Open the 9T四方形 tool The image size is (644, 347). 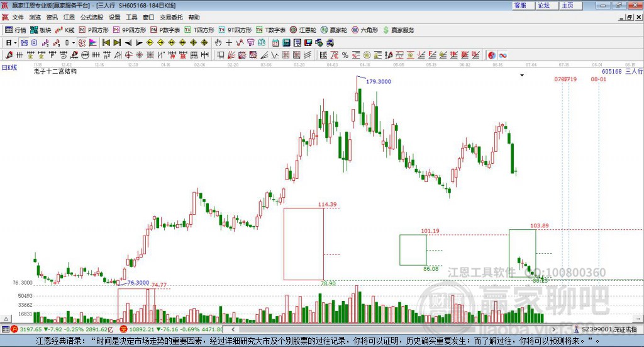(x=235, y=30)
